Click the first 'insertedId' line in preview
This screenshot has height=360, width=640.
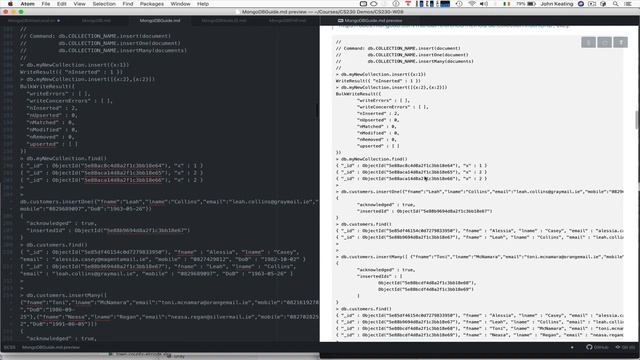coord(424,211)
